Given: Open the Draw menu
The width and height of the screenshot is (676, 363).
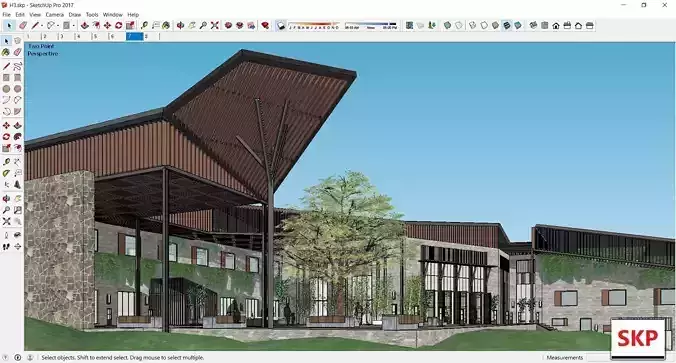Looking at the screenshot, I should (75, 15).
